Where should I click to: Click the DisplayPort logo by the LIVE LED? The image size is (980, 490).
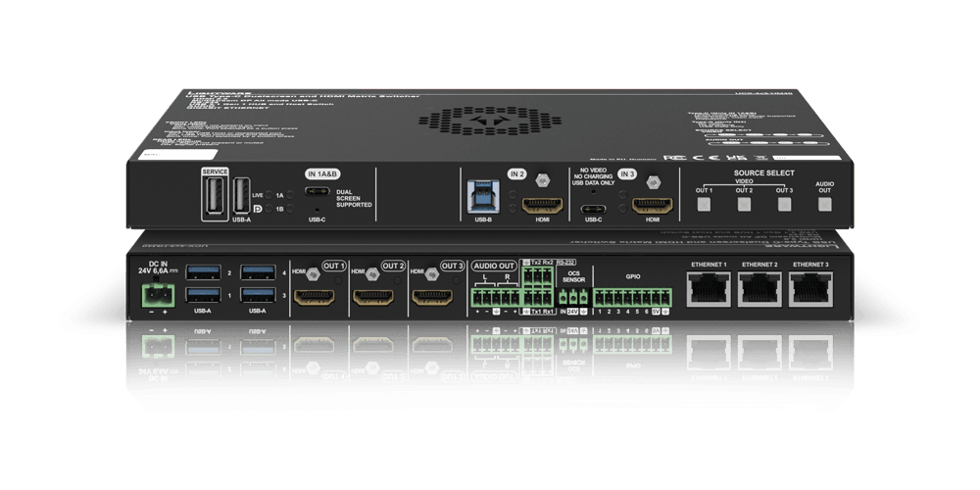(258, 209)
